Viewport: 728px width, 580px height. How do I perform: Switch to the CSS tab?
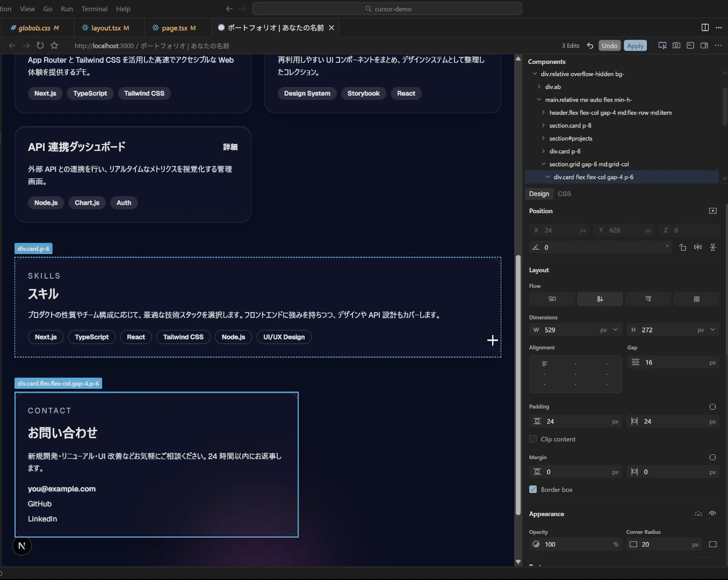[x=564, y=194]
